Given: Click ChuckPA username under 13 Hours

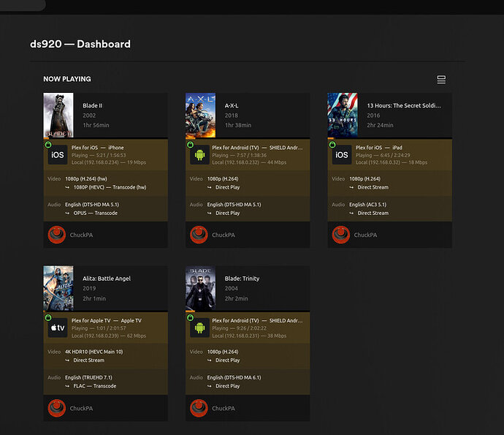Looking at the screenshot, I should (365, 235).
